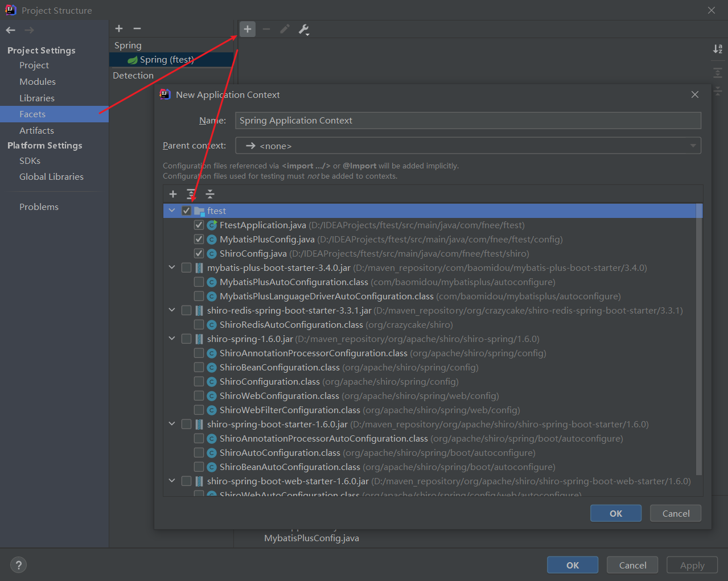Viewport: 728px width, 581px height.
Task: Collapse the ftest tree node
Action: pos(172,211)
